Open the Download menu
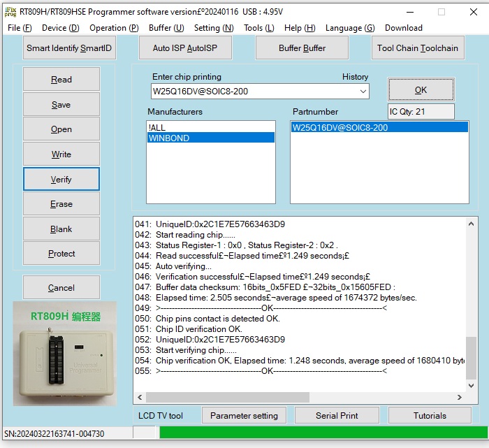 (404, 28)
